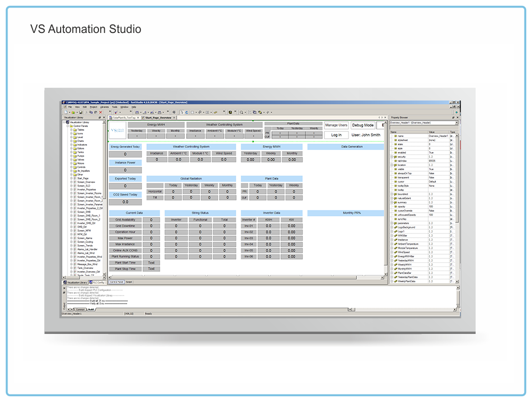This screenshot has height=402, width=532.
Task: Click the red Delete X toolbar icon
Action: pos(101,112)
